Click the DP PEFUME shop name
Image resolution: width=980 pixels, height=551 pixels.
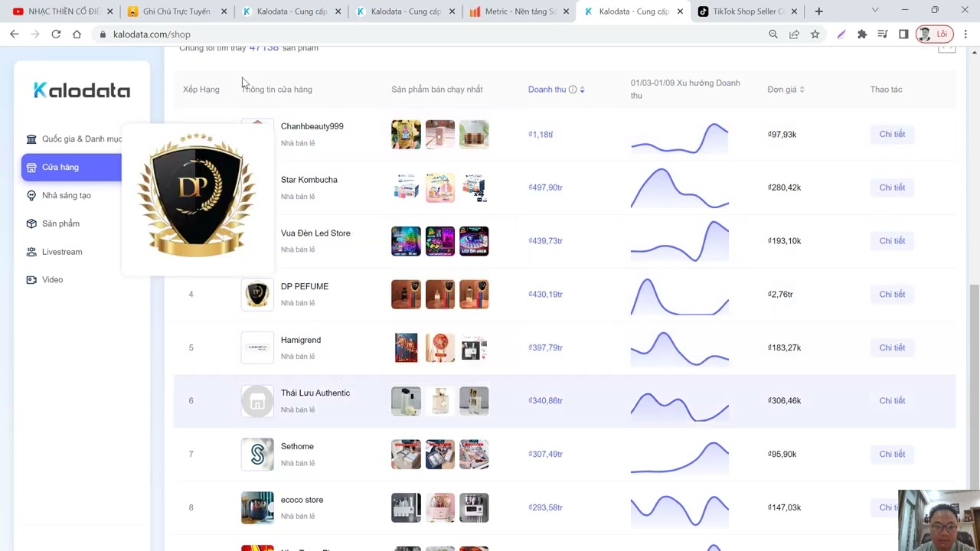coord(304,286)
